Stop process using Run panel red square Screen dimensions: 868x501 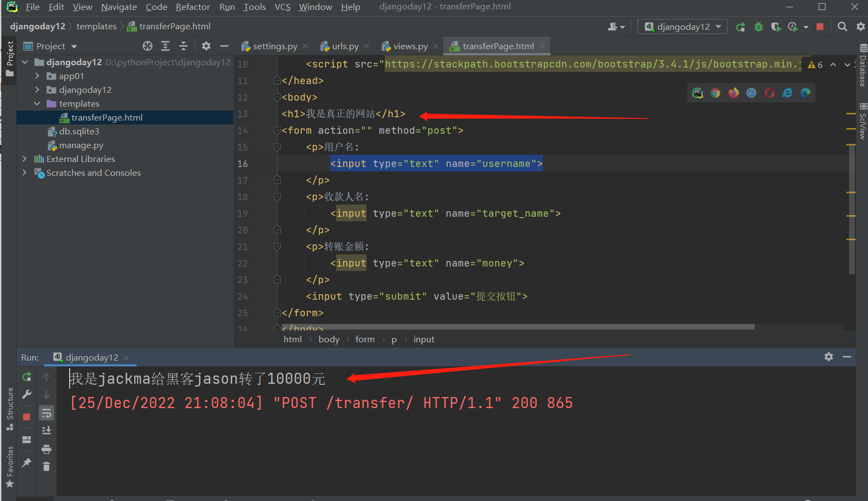coord(27,417)
